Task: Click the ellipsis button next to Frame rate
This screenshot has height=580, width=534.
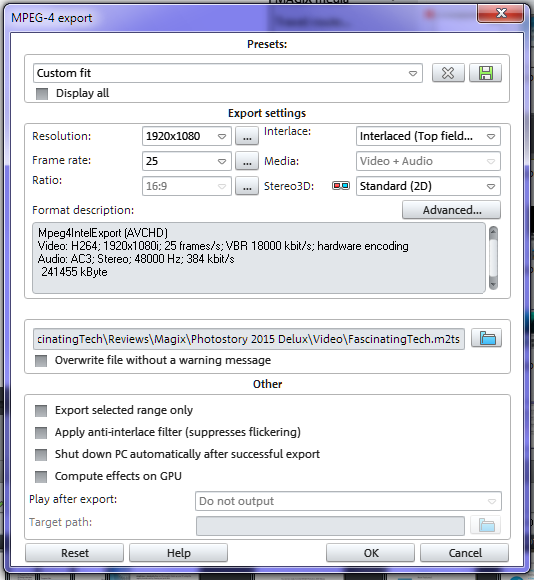Action: point(247,161)
